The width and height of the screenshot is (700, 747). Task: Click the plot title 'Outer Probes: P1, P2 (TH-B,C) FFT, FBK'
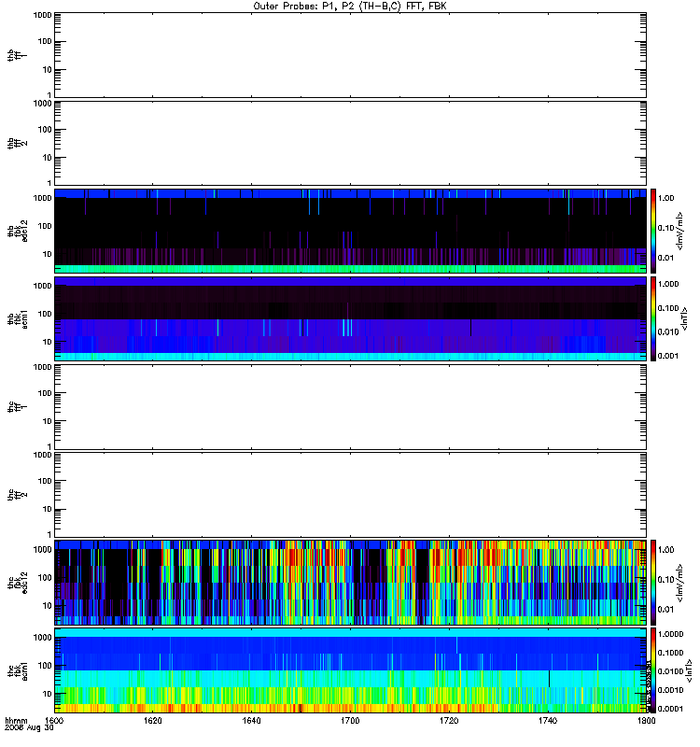click(x=350, y=7)
